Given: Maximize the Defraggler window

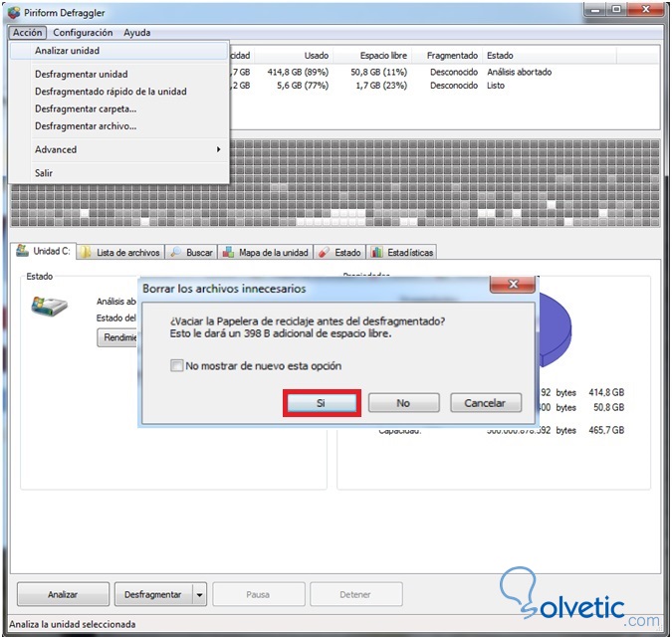Looking at the screenshot, I should 616,10.
